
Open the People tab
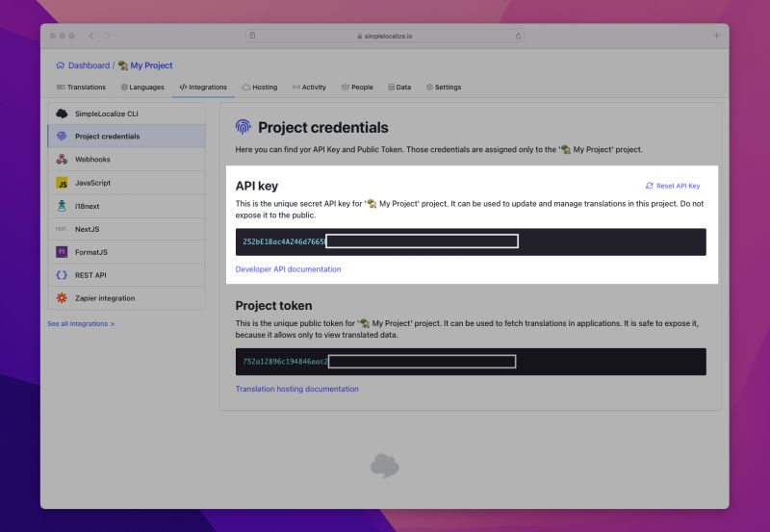click(x=357, y=87)
